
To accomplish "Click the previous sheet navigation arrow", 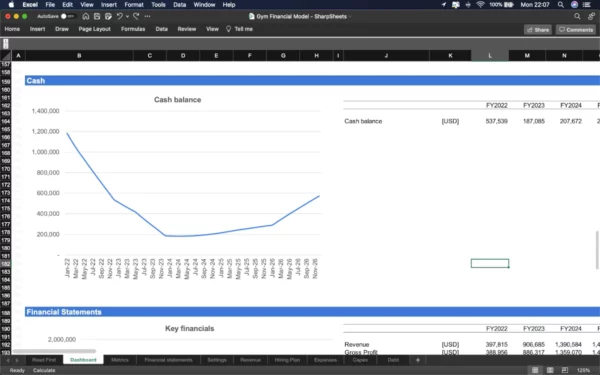I will pos(8,360).
